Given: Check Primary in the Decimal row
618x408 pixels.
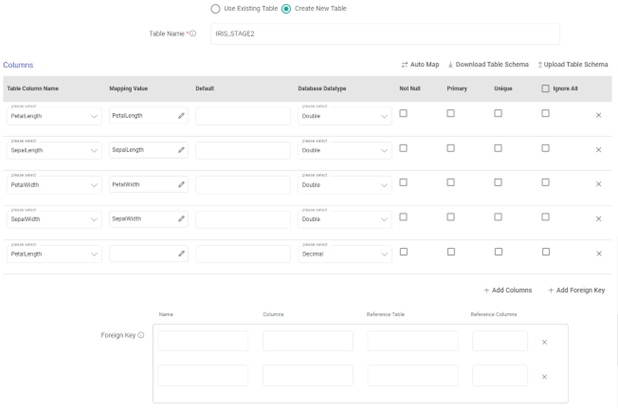Looking at the screenshot, I should 451,252.
